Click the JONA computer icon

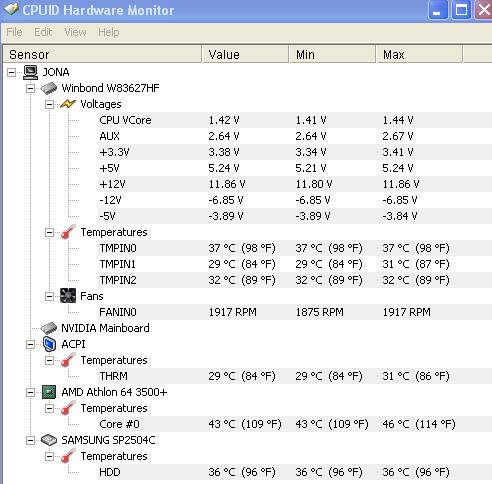[30, 72]
